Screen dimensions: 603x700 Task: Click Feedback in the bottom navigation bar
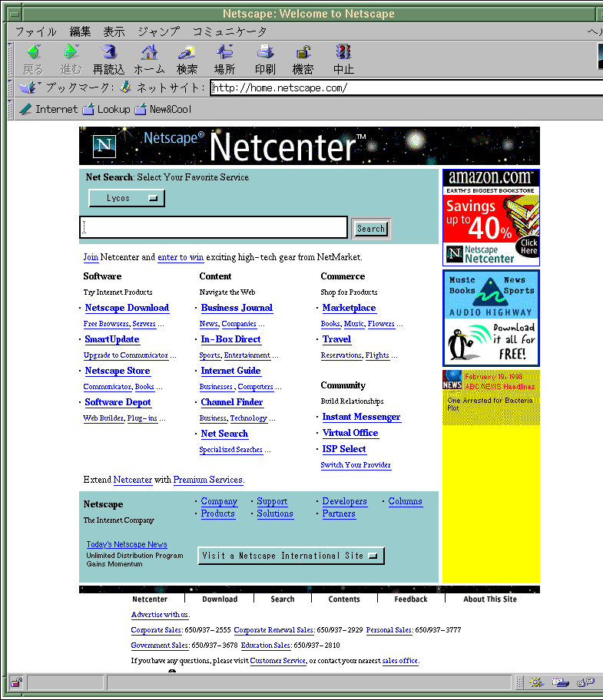pyautogui.click(x=411, y=599)
